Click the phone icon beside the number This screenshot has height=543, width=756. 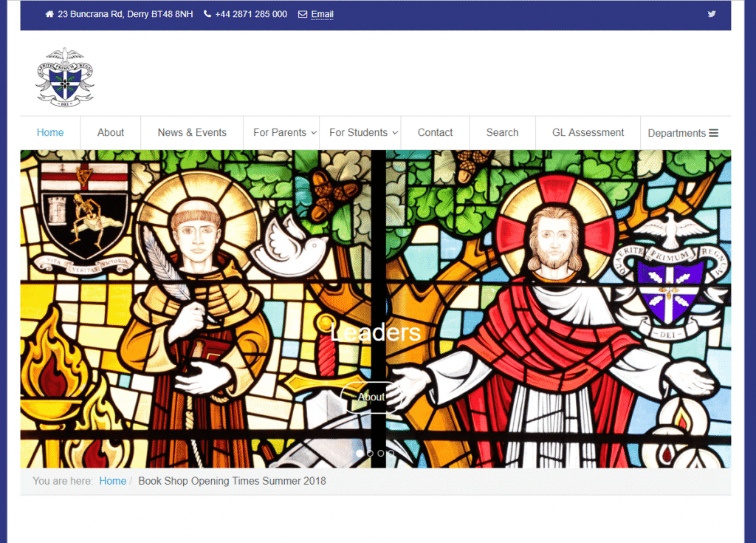point(207,14)
